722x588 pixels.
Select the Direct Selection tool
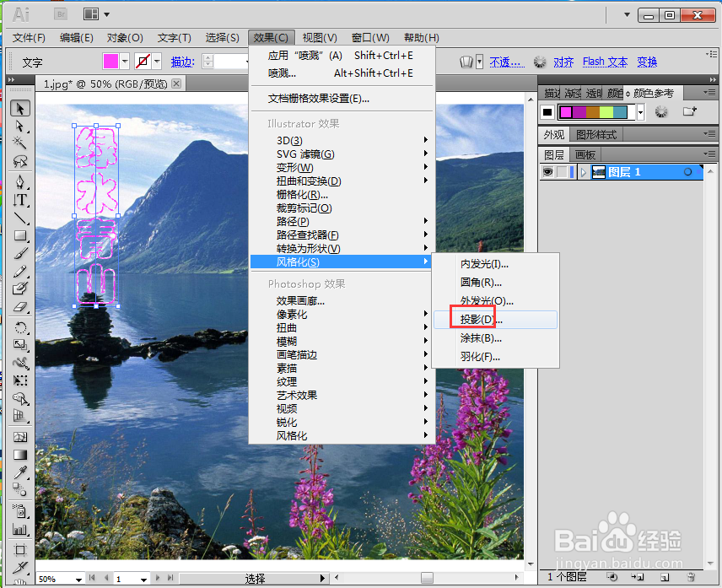19,126
